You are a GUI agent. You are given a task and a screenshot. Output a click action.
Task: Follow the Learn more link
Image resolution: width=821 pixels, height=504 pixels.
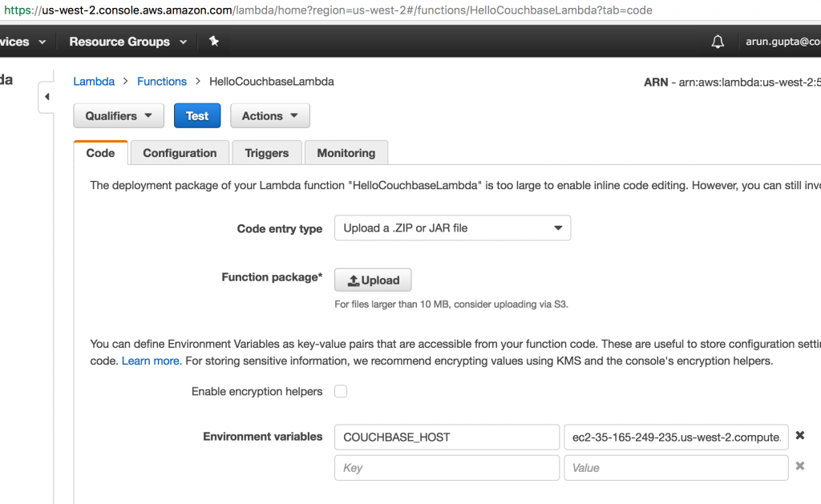point(150,361)
